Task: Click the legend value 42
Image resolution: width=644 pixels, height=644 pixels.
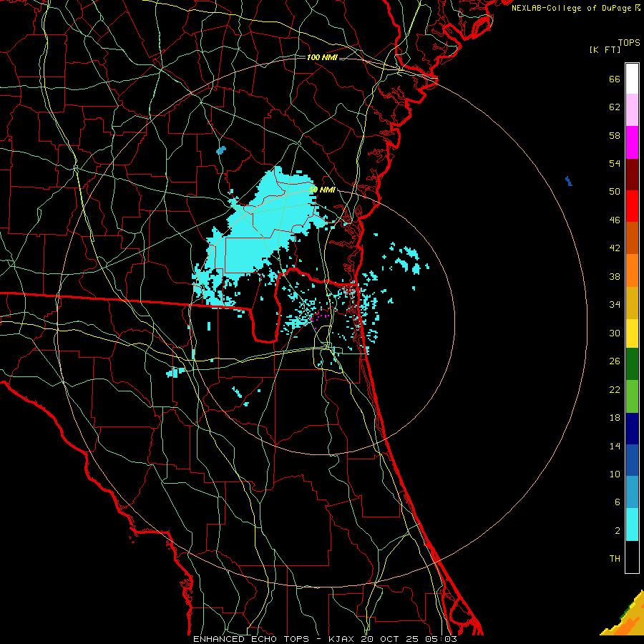Action: tap(615, 248)
